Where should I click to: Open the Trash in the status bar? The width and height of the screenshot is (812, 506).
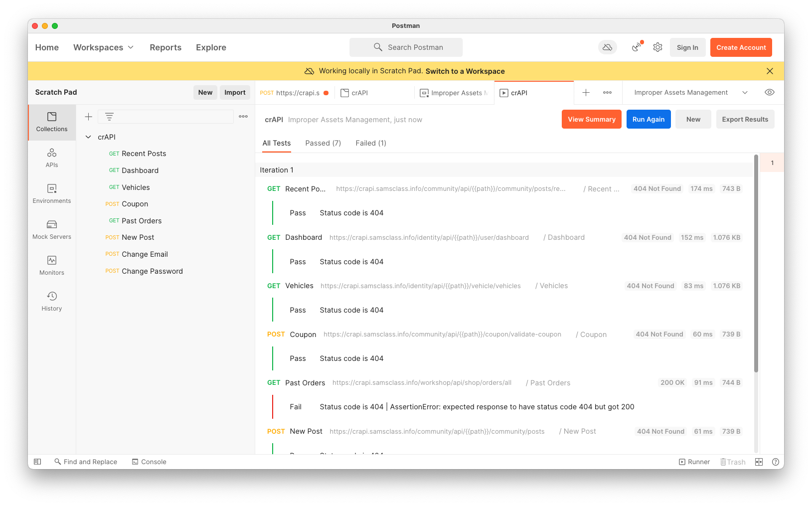click(x=733, y=462)
